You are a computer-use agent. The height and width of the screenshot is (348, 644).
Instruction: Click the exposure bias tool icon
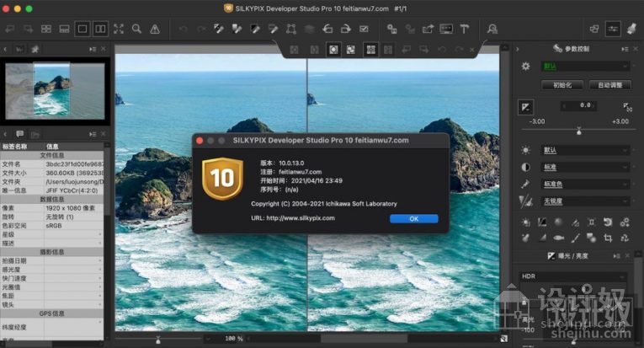coord(525,107)
